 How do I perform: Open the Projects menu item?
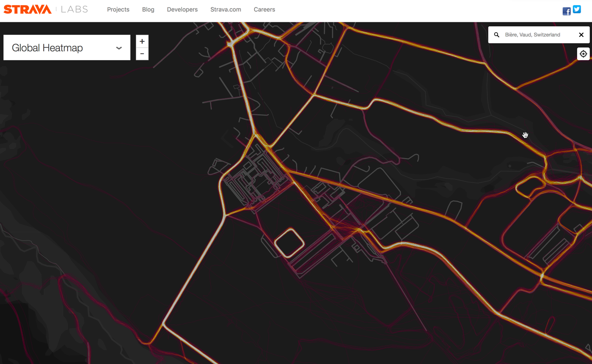(118, 9)
